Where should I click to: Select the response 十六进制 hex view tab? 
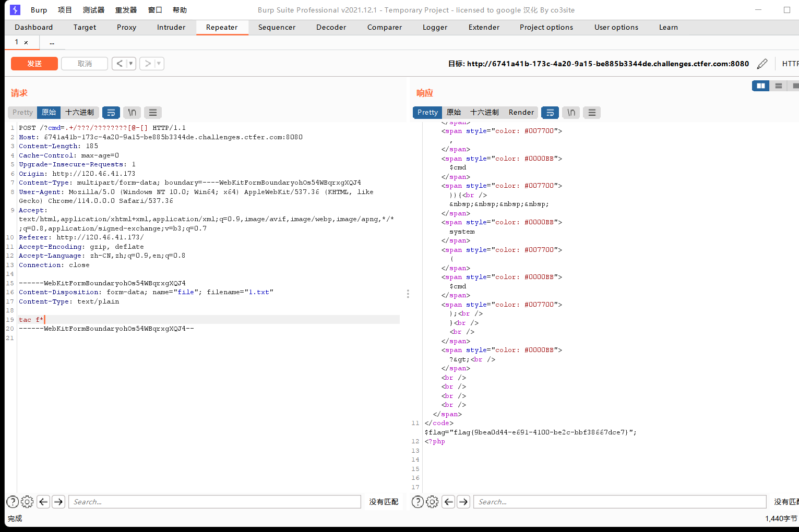point(484,112)
